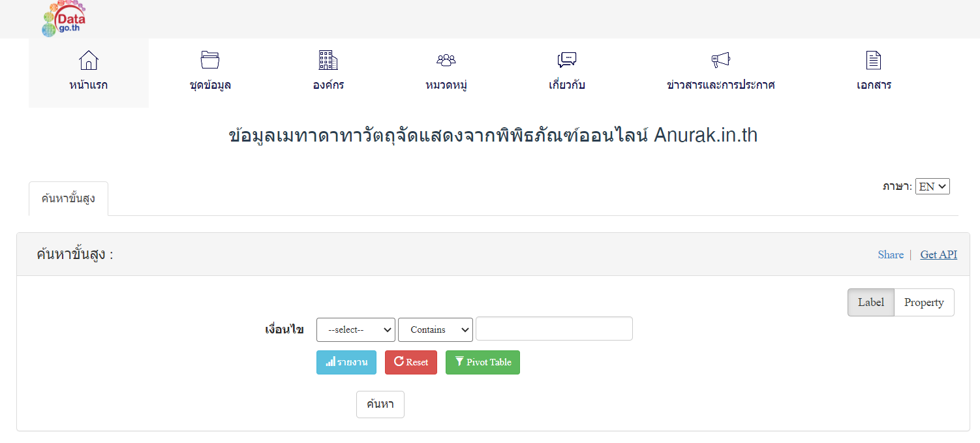Screen dimensions: 980x443
Task: Click the green Pivot Table button
Action: click(x=482, y=362)
